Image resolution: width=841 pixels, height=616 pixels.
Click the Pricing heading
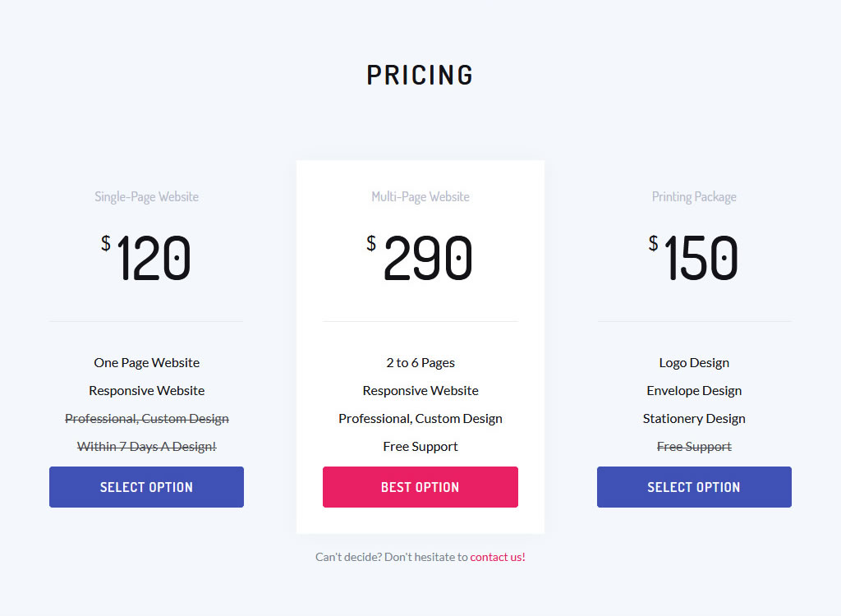tap(420, 76)
